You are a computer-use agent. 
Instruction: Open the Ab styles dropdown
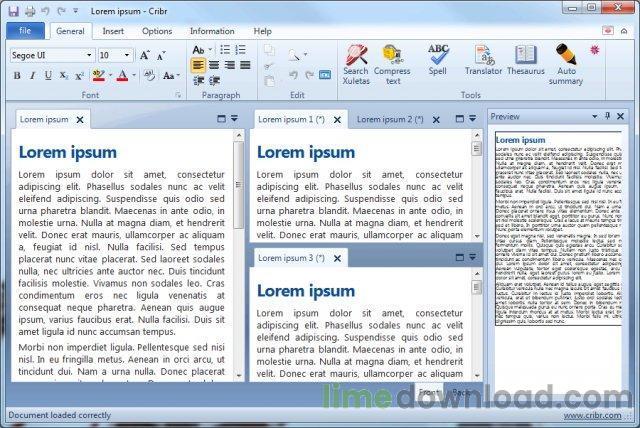[x=202, y=50]
